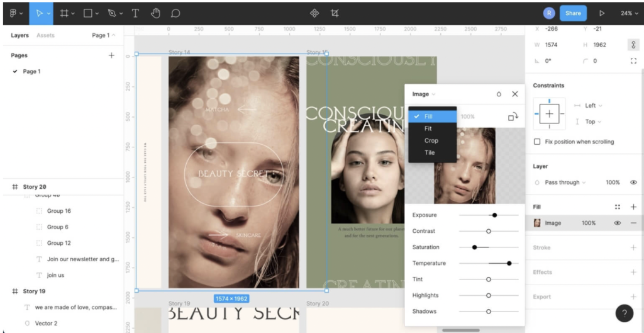Add a new fill
The height and width of the screenshot is (333, 644).
tap(633, 207)
